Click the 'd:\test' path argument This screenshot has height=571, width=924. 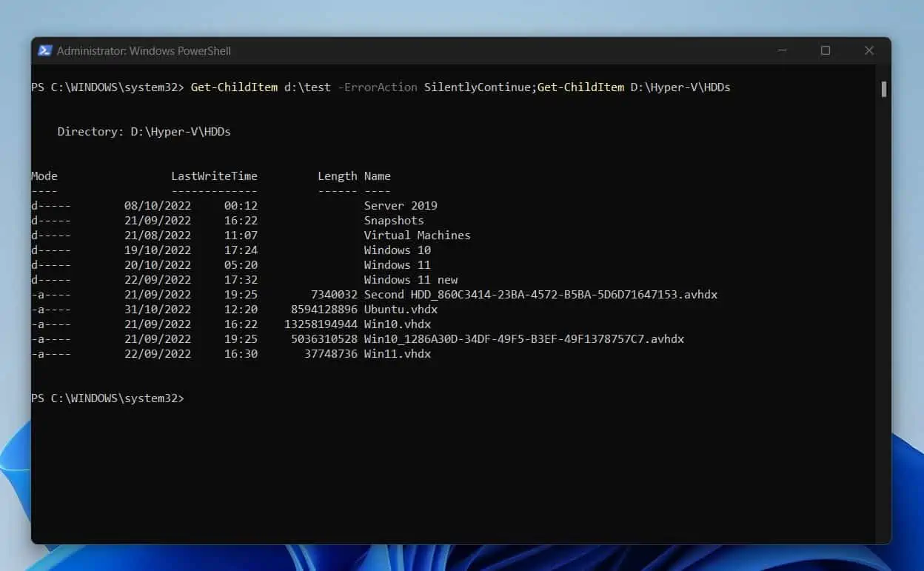pyautogui.click(x=307, y=87)
